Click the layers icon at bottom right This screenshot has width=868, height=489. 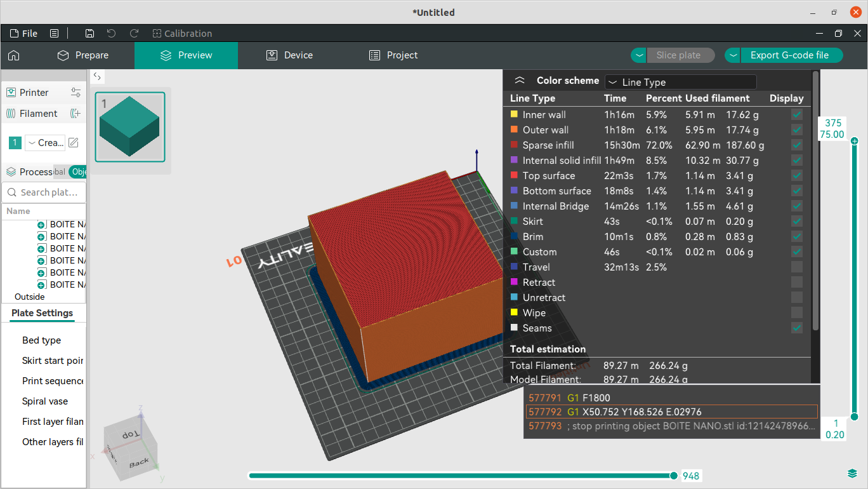coord(852,474)
